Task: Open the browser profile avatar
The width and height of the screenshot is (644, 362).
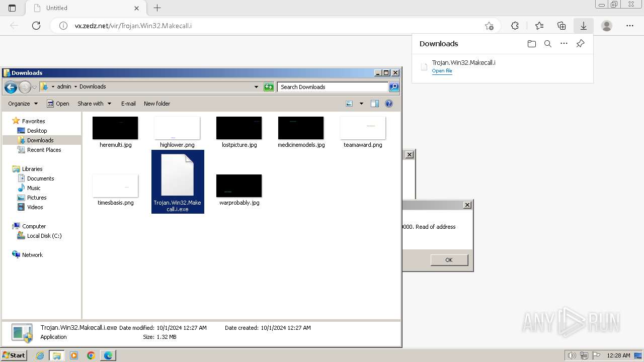Action: pyautogui.click(x=607, y=26)
